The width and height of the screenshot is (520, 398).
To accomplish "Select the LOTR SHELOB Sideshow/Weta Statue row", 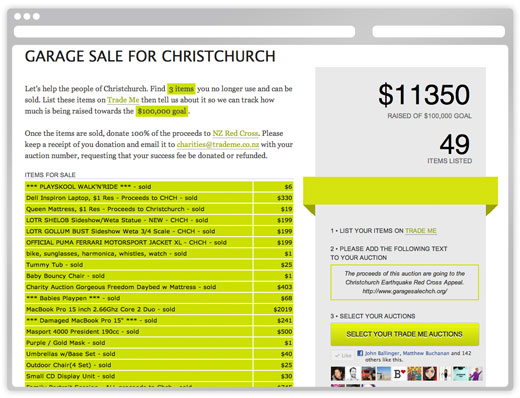I will pos(159,220).
